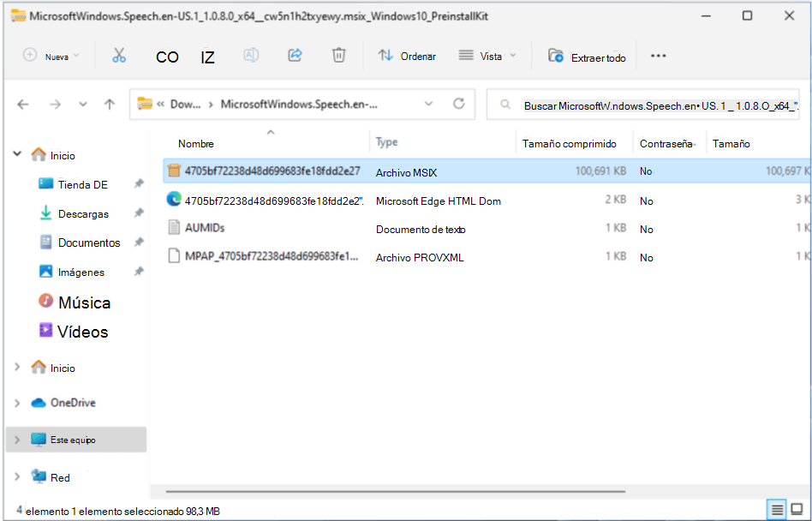Open the Nueva new item menu
Image resolution: width=812 pixels, height=521 pixels.
point(51,56)
